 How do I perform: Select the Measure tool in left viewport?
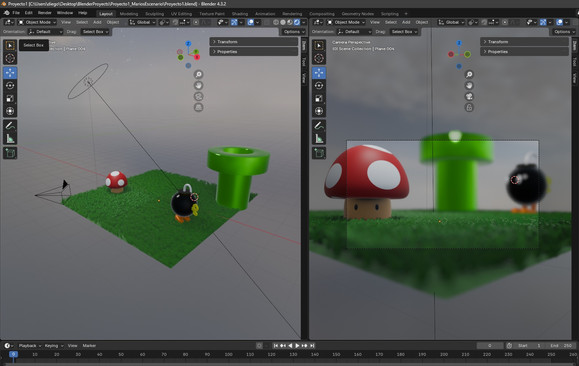(10, 139)
